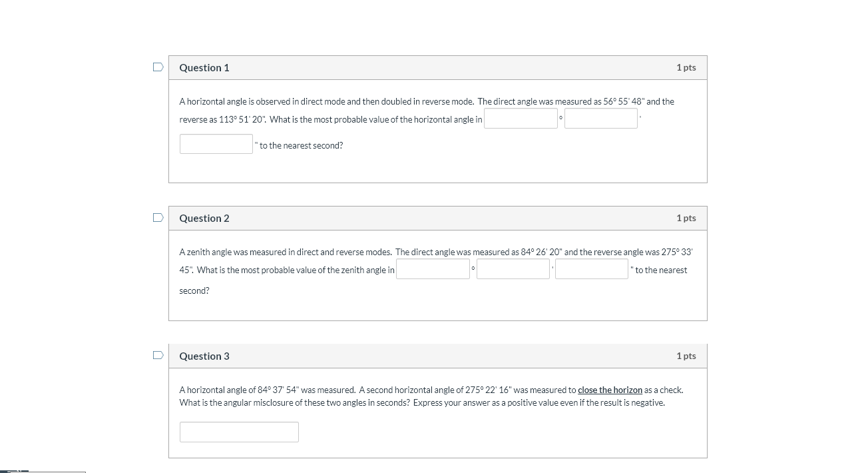Click "1 pts" in Question 1 header

pos(686,67)
